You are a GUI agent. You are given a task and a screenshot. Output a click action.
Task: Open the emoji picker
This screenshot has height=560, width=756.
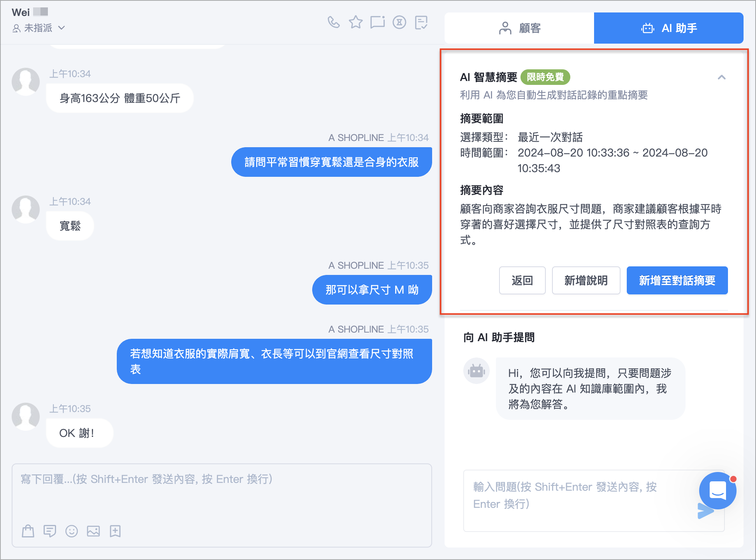click(72, 531)
